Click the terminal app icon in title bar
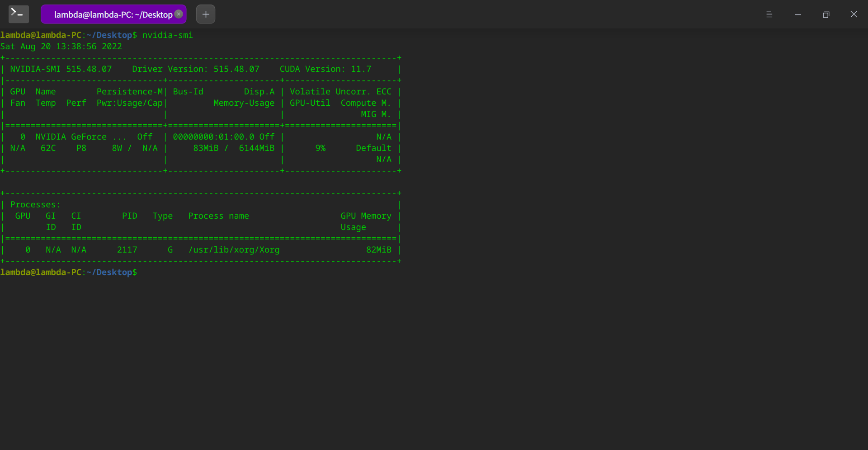Viewport: 868px width, 450px height. click(x=19, y=14)
